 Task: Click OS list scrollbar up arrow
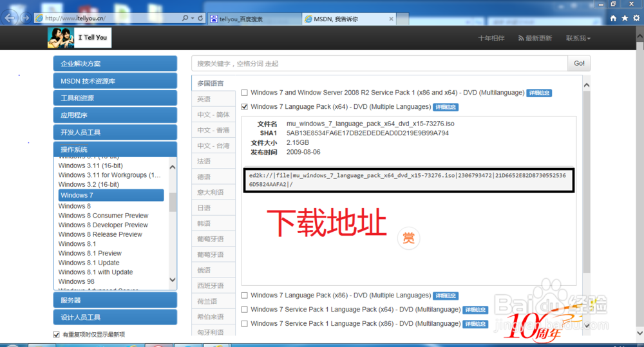click(173, 167)
